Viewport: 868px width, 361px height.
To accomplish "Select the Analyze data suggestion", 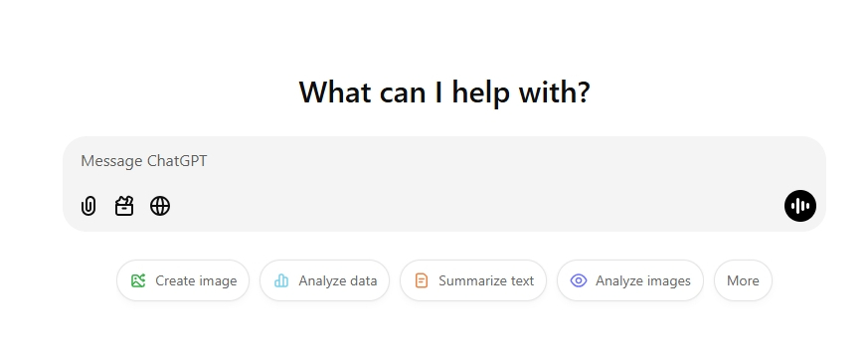I will click(x=324, y=280).
